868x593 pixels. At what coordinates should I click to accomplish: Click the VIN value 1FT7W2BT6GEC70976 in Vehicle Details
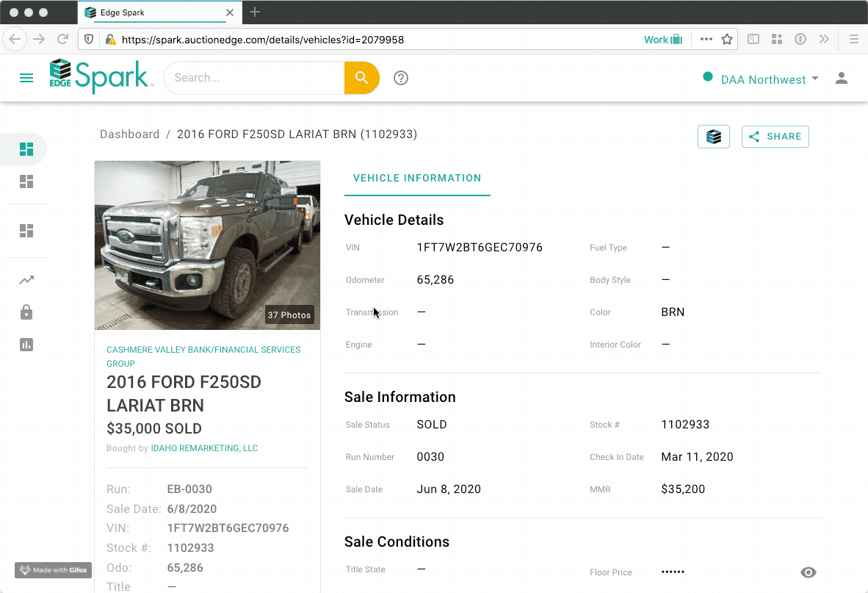[480, 248]
